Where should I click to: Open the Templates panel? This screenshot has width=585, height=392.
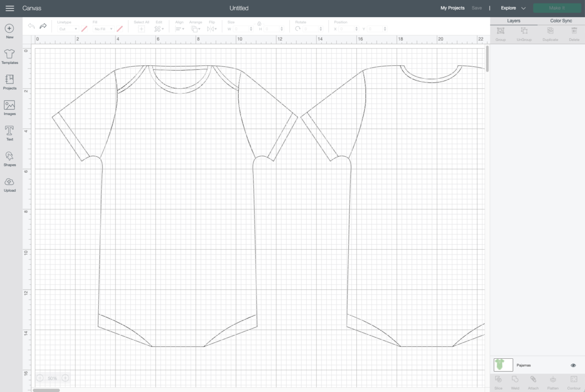tap(10, 57)
